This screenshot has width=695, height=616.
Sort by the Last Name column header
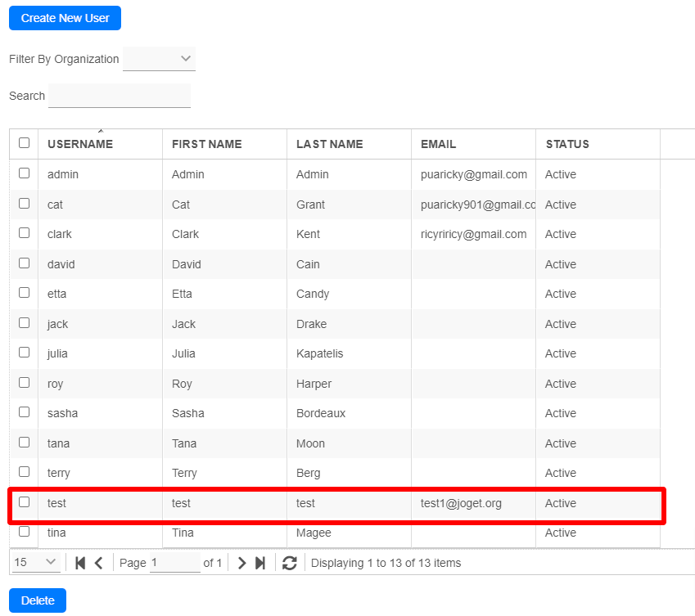tap(329, 144)
